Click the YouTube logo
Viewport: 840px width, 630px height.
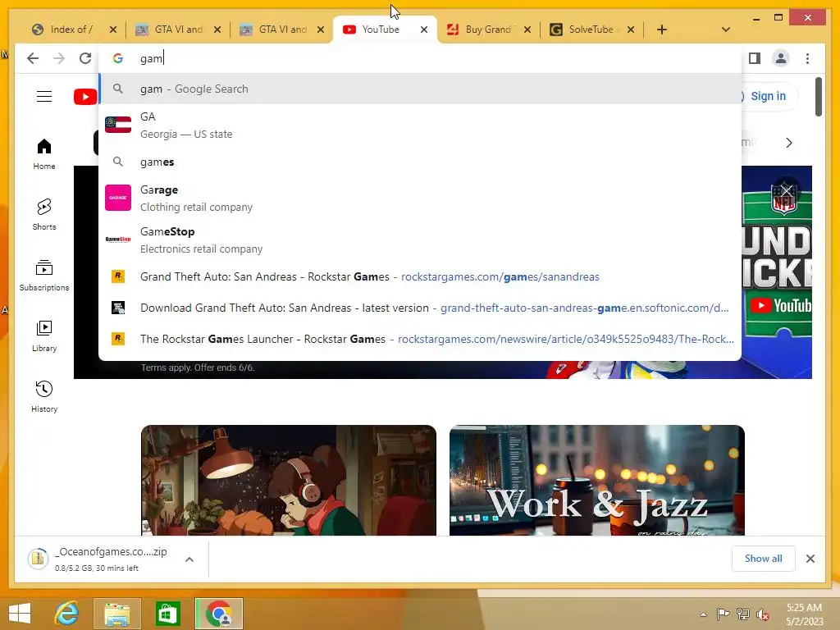pos(85,97)
